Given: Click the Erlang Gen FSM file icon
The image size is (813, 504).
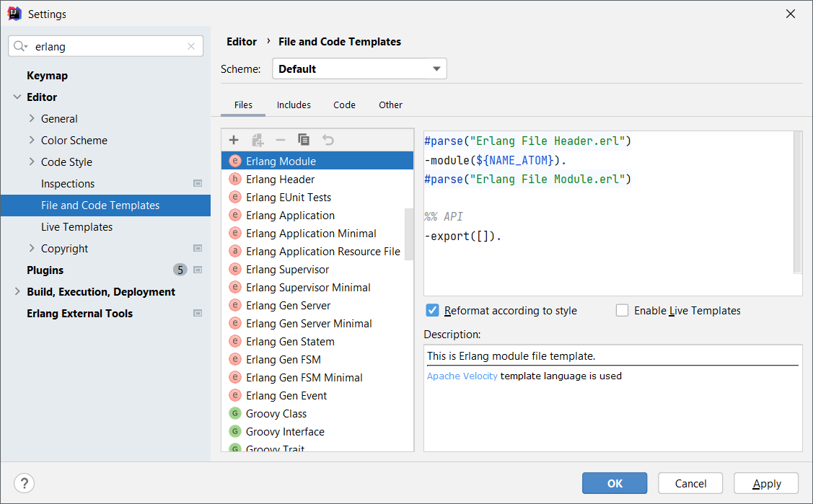Looking at the screenshot, I should [x=235, y=360].
